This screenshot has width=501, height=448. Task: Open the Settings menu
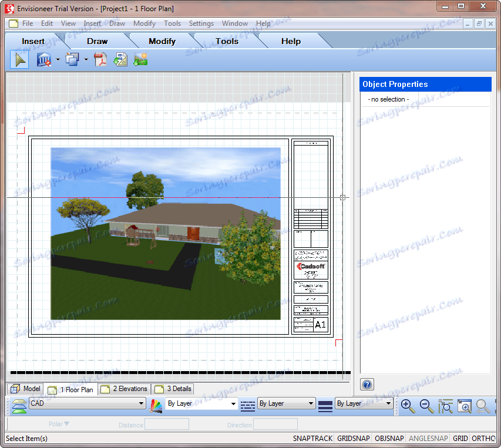point(201,23)
